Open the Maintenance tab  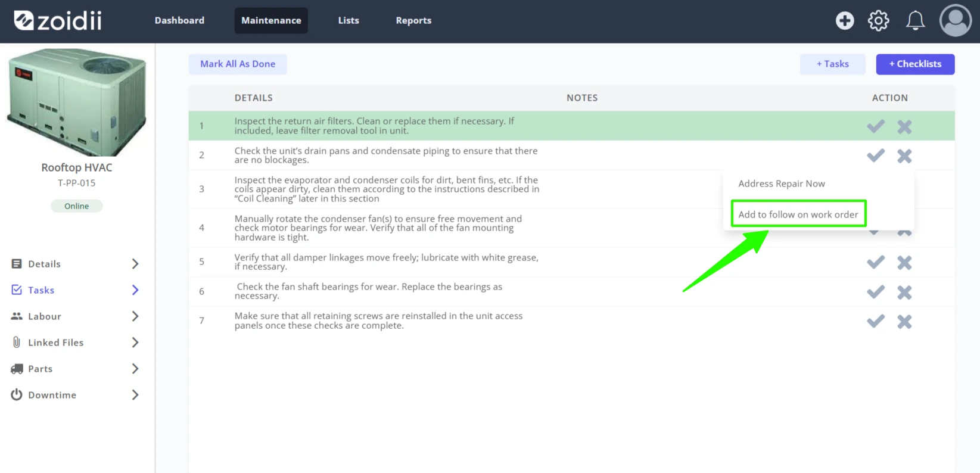point(271,20)
